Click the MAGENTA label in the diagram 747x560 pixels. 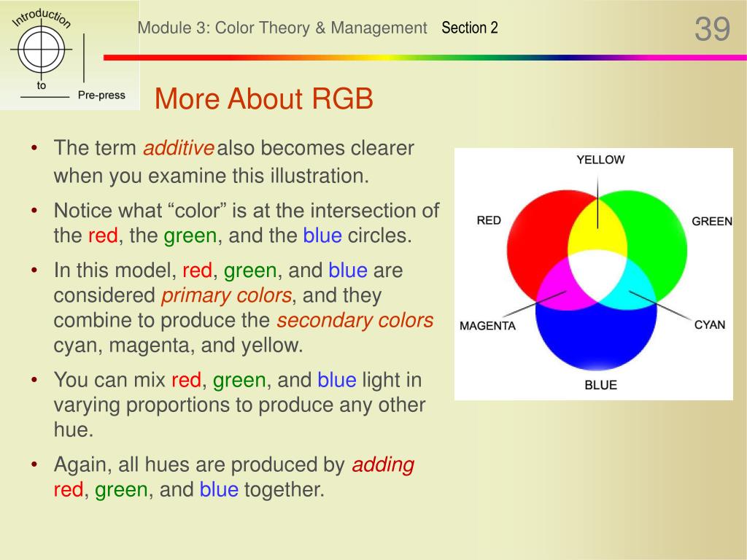(487, 326)
